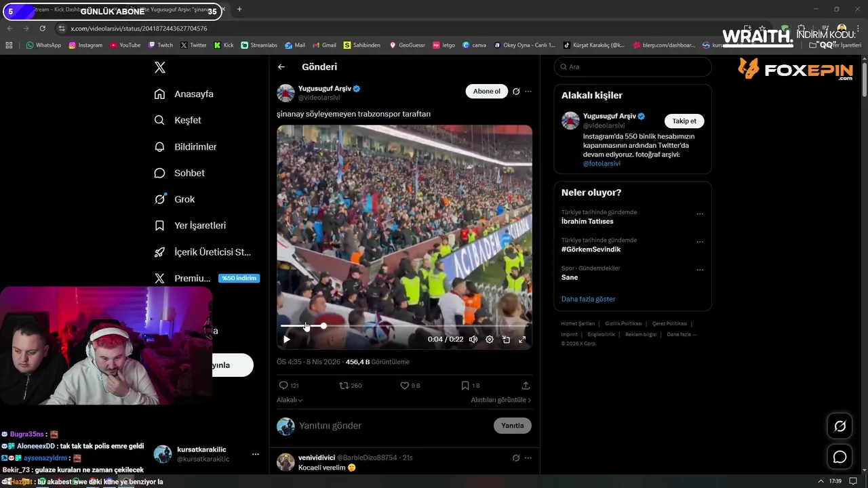This screenshot has width=868, height=488.
Task: Toggle picture-in-picture for the video
Action: point(506,340)
